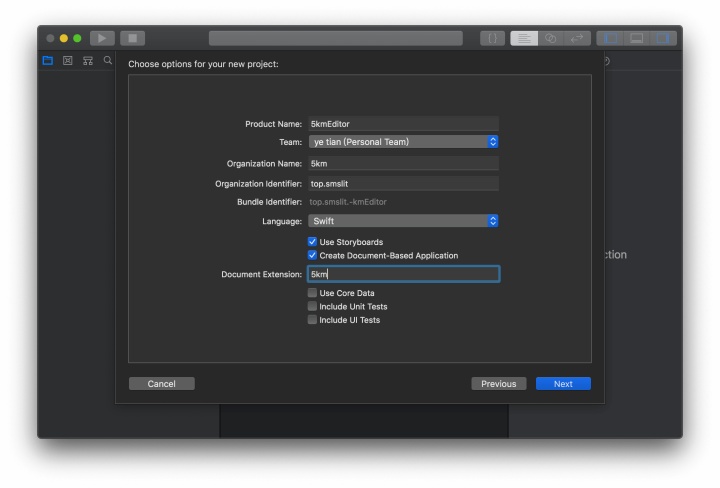Open the version editor arrows icon
Viewport: 720px width, 488px height.
pos(577,38)
